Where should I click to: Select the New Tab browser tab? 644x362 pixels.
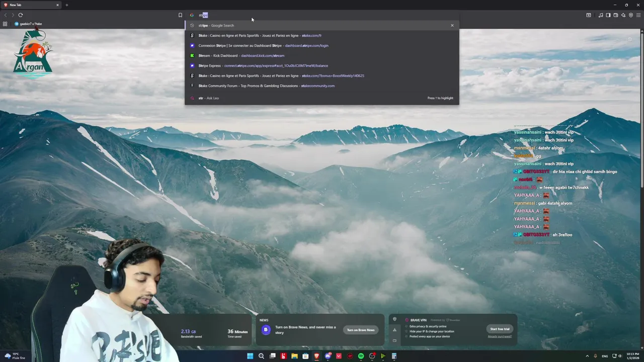tap(30, 5)
